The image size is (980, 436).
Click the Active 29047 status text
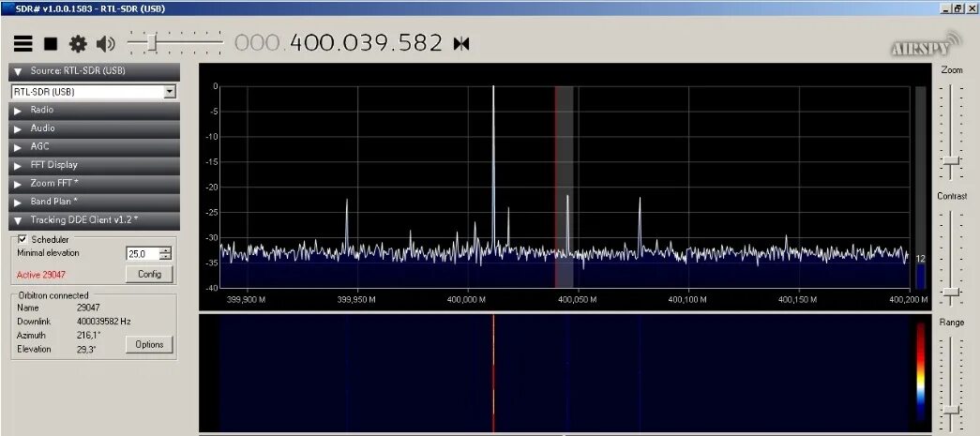(41, 275)
